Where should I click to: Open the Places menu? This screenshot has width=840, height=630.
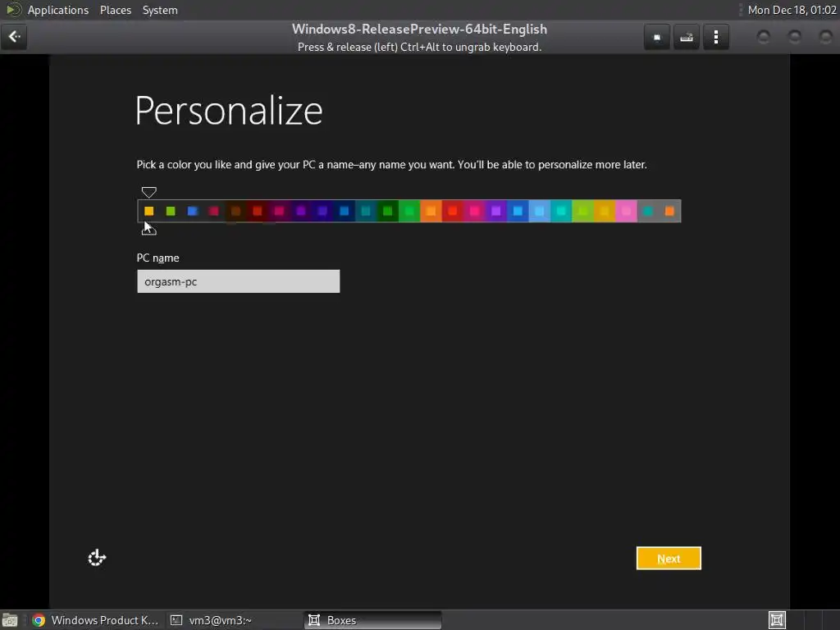(116, 10)
